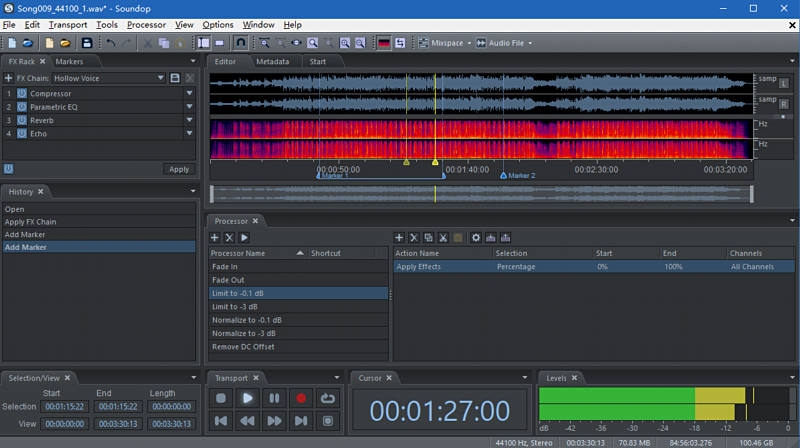Add effect with FX Chain plus icon

tap(8, 78)
